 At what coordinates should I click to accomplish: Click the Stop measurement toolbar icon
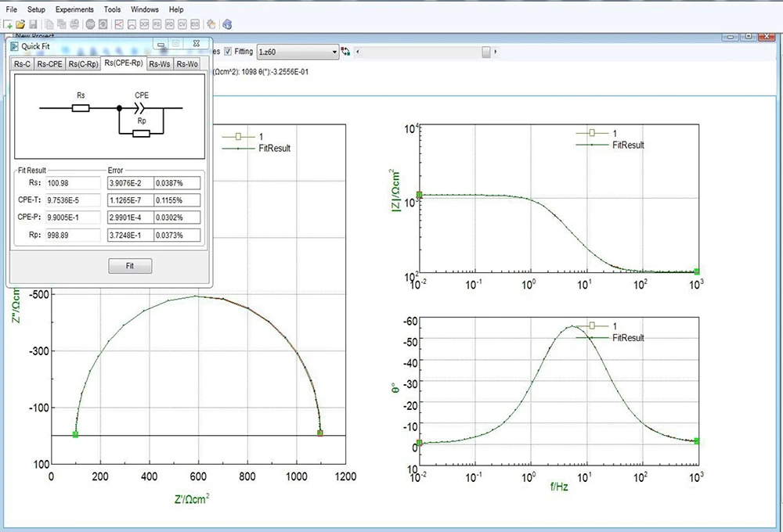tap(90, 24)
